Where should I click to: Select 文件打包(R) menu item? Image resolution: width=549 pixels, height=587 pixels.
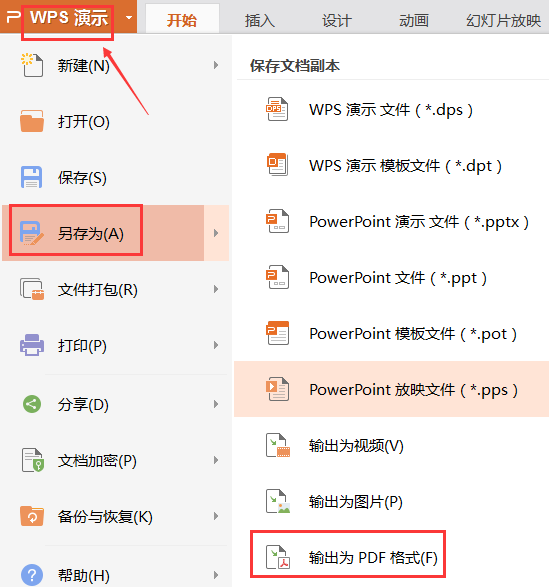(x=116, y=289)
